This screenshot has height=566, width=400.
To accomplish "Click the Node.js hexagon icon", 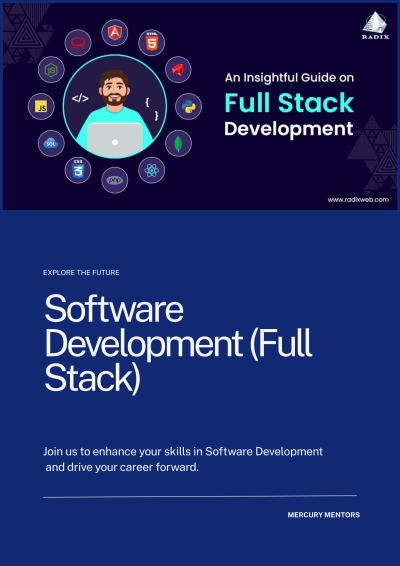I will point(51,70).
